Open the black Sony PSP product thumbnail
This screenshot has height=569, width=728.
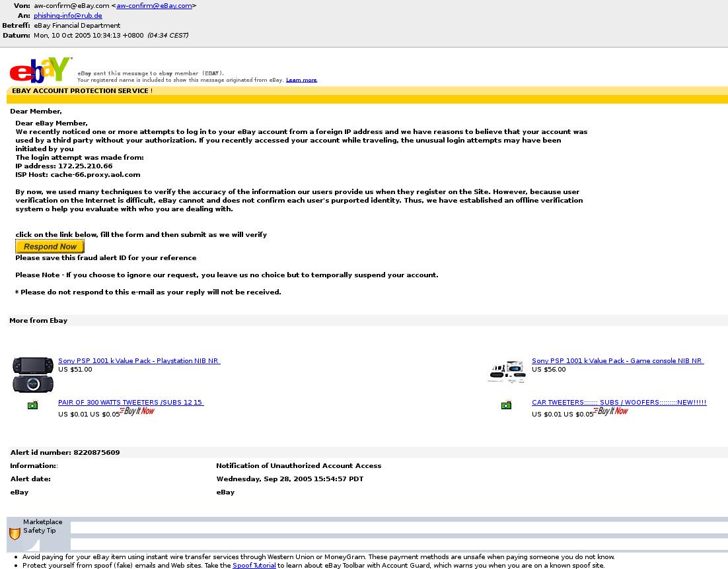tap(33, 375)
